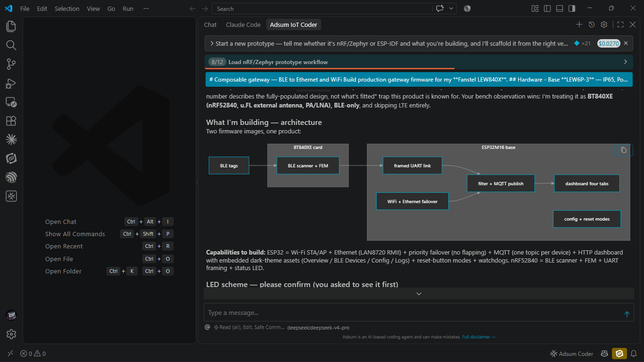The width and height of the screenshot is (644, 362).
Task: Open chat history clock icon
Action: [592, 25]
